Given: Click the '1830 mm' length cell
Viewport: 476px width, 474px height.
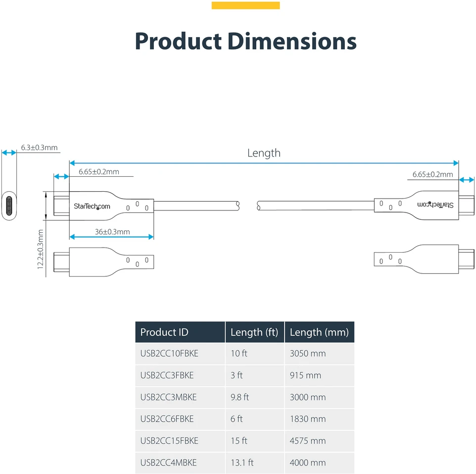Looking at the screenshot, I should [319, 419].
